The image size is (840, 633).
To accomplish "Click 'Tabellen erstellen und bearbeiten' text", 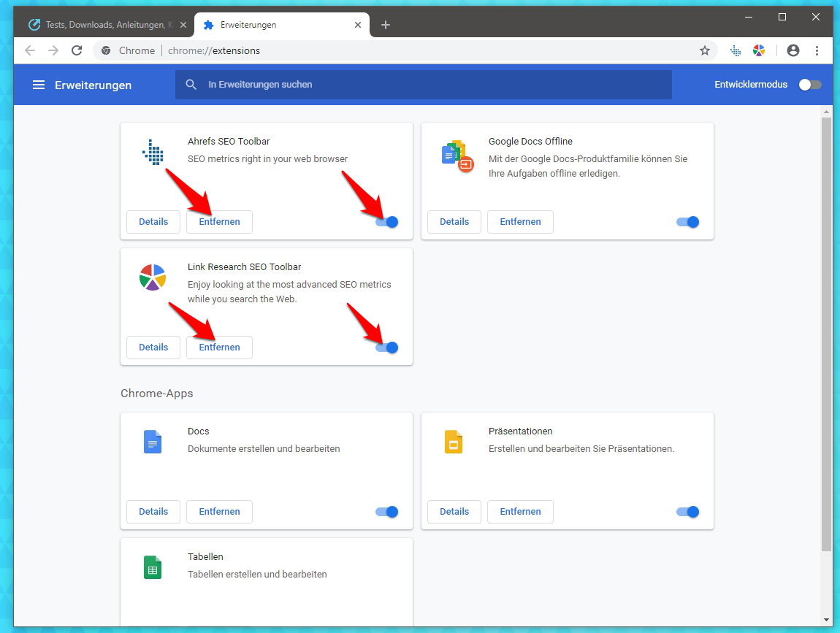I will coord(257,574).
